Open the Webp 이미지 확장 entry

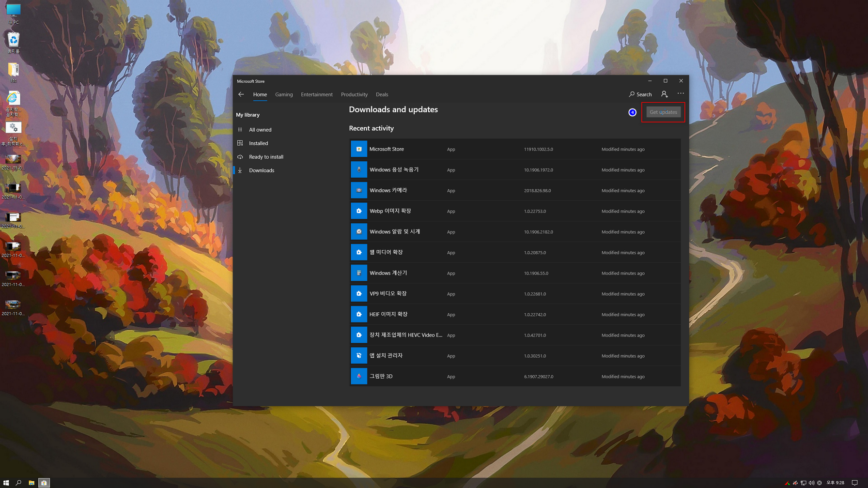[x=390, y=211]
